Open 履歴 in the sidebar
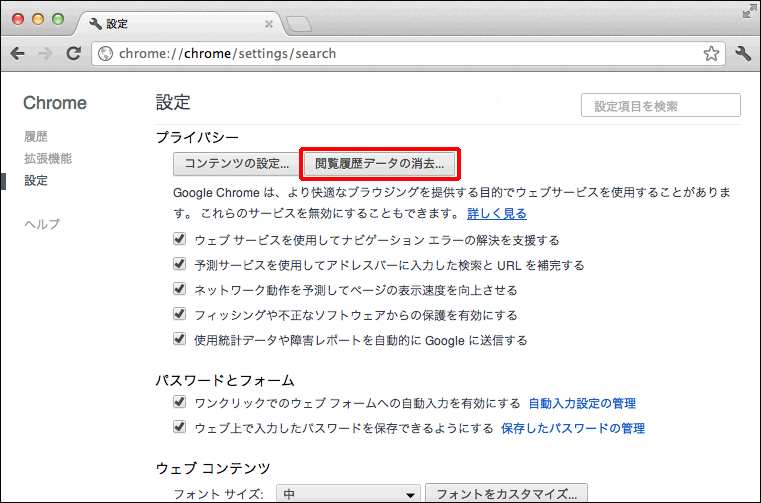761x503 pixels. [x=36, y=136]
